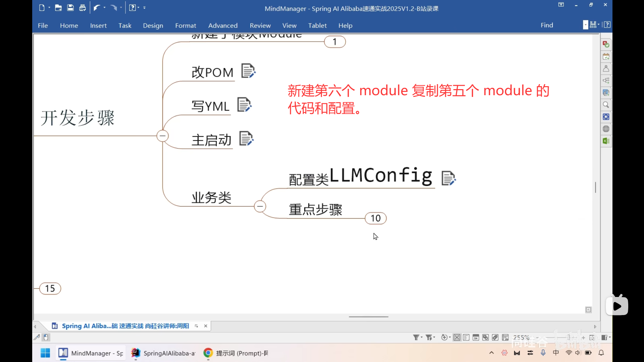Screen dimensions: 644x362
Task: Open the Resources panel in right sidebar
Action: (x=606, y=68)
